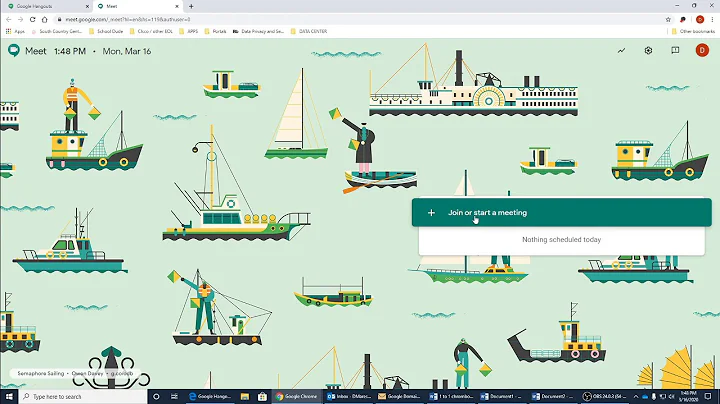Image resolution: width=720 pixels, height=404 pixels.
Task: Switch to the Google Chrome taskbar item
Action: coord(297,396)
